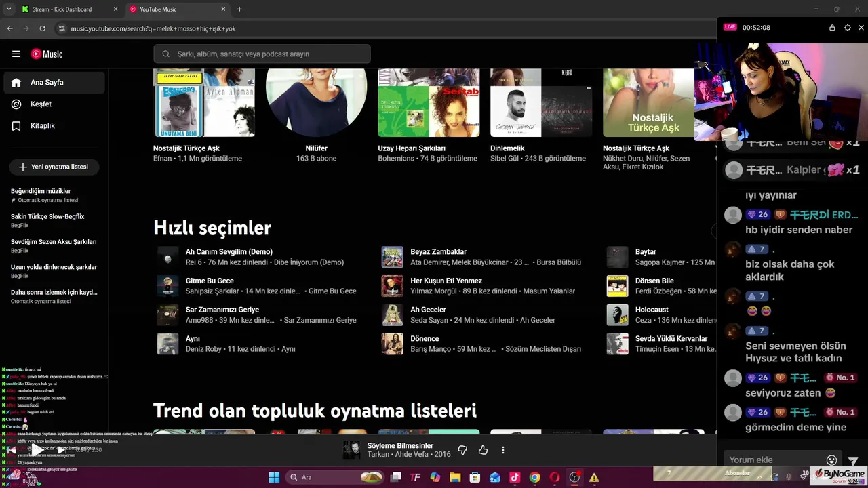Image resolution: width=868 pixels, height=488 pixels.
Task: Open Keşfet in the sidebar
Action: [54, 104]
